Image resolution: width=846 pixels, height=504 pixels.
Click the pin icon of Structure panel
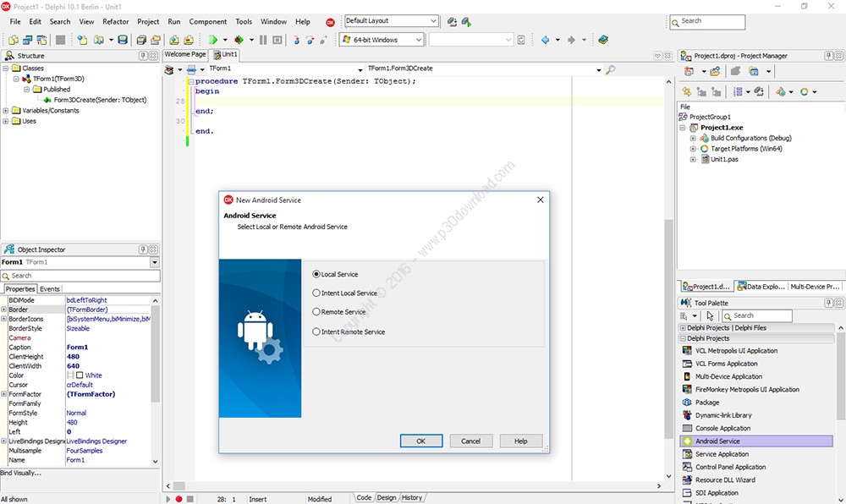tap(143, 56)
